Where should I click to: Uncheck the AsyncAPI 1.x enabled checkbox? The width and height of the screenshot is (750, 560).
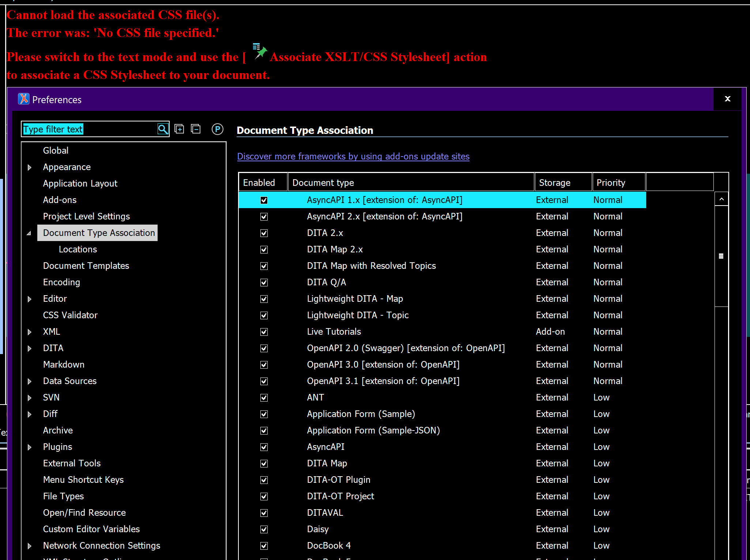(264, 200)
